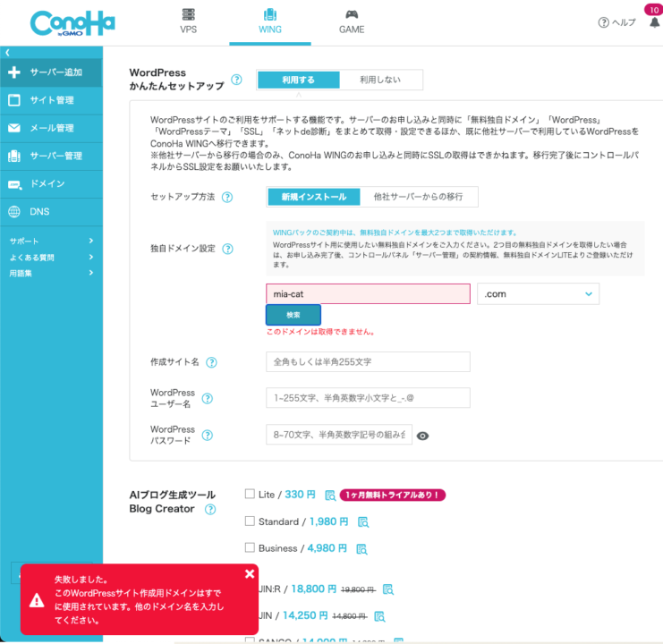Open メール管理 in the sidebar

pos(51,128)
